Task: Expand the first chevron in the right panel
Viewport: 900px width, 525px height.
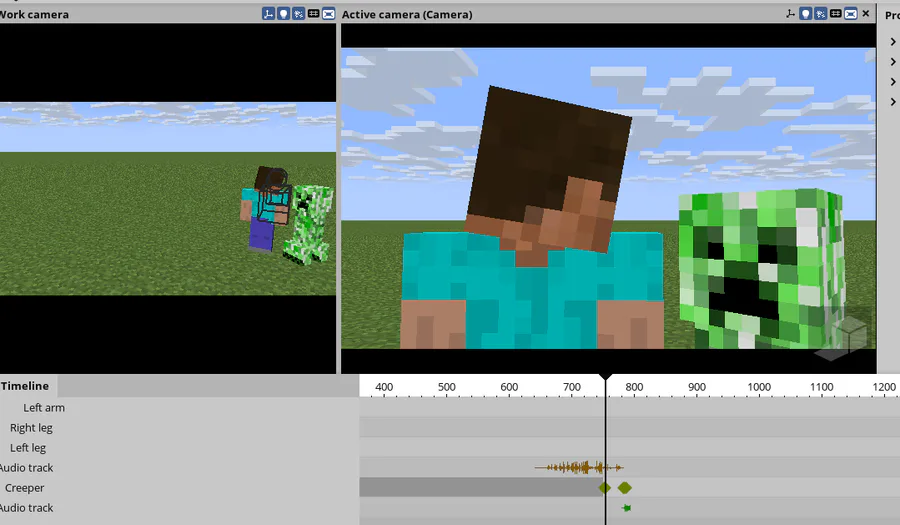Action: (x=893, y=42)
